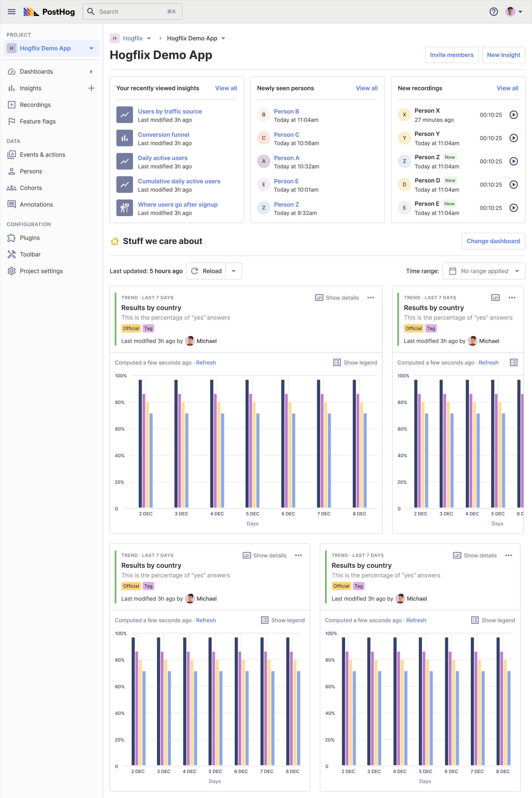The image size is (532, 798).
Task: Play Person X's recording
Action: click(x=513, y=115)
